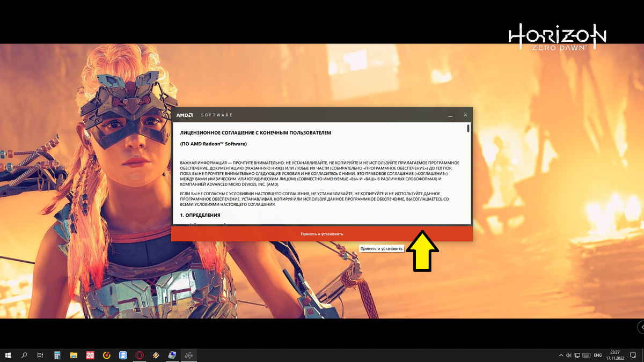This screenshot has height=362, width=644.
Task: Minimize the AMD Software installer window
Action: 451,115
